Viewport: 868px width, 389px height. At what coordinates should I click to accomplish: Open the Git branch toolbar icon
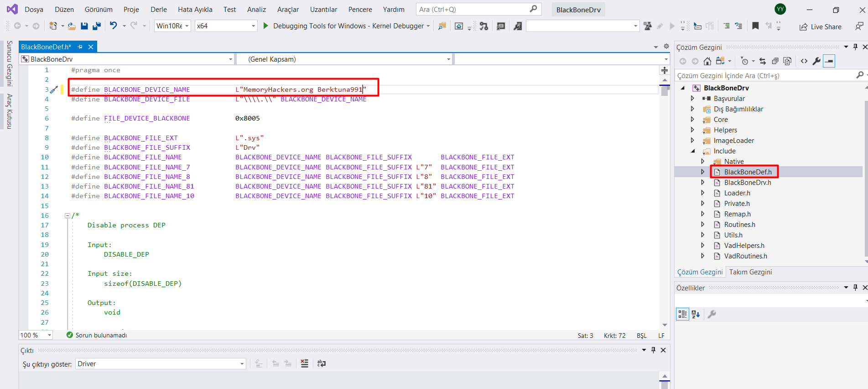[484, 26]
